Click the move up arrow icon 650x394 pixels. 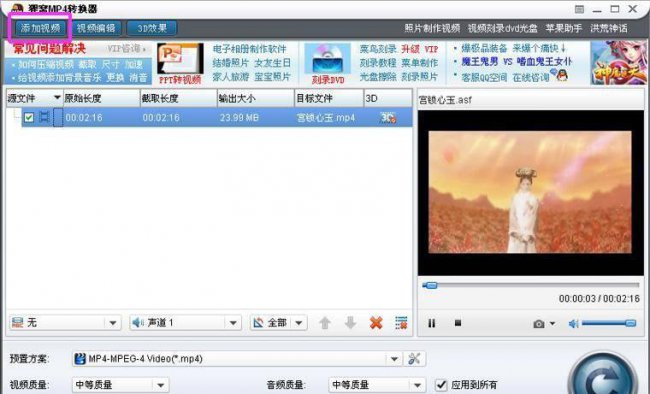[325, 323]
